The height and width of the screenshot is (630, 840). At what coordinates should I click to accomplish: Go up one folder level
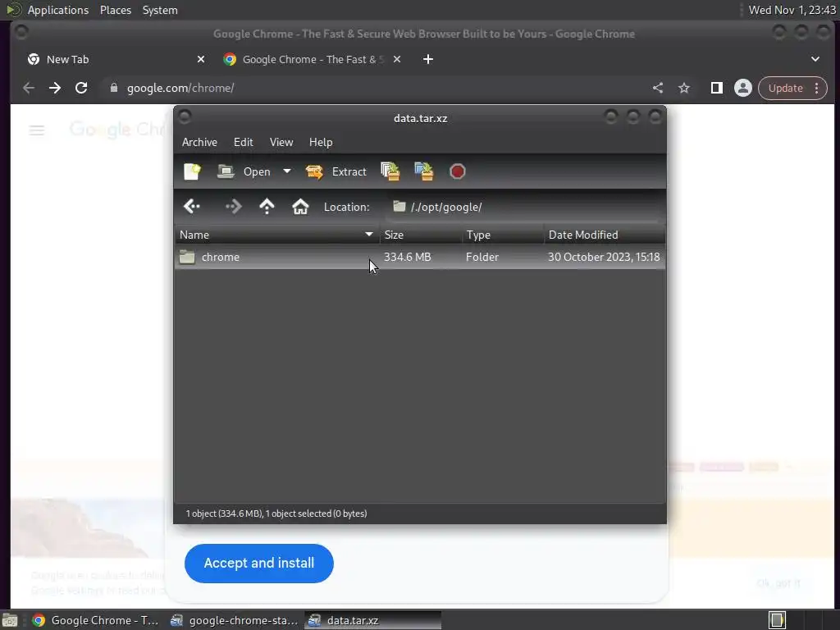[x=267, y=206]
